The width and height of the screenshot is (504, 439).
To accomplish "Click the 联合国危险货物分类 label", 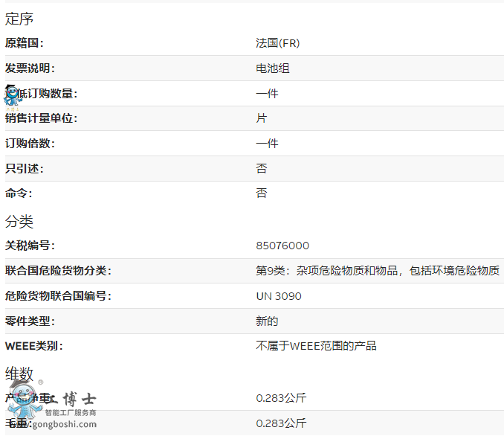I will pyautogui.click(x=58, y=271).
